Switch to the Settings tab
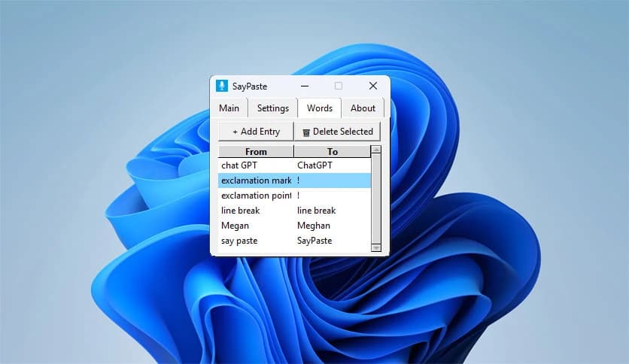This screenshot has height=364, width=629. [273, 108]
